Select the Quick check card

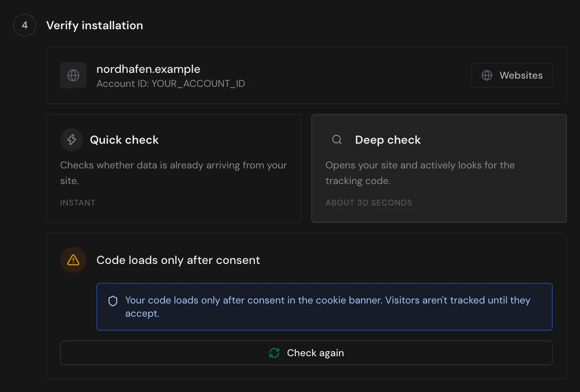(174, 168)
